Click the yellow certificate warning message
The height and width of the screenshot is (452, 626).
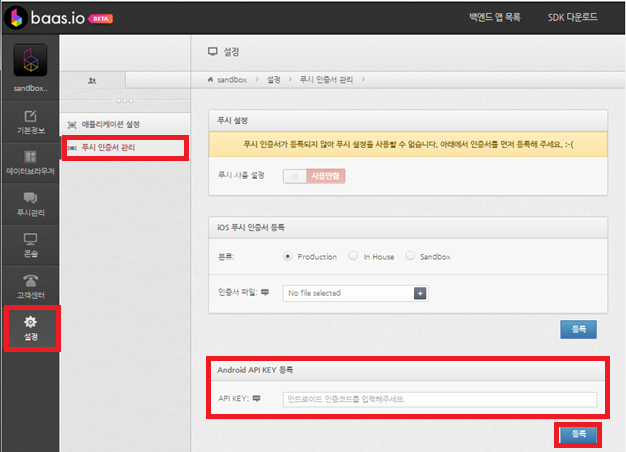tap(408, 144)
